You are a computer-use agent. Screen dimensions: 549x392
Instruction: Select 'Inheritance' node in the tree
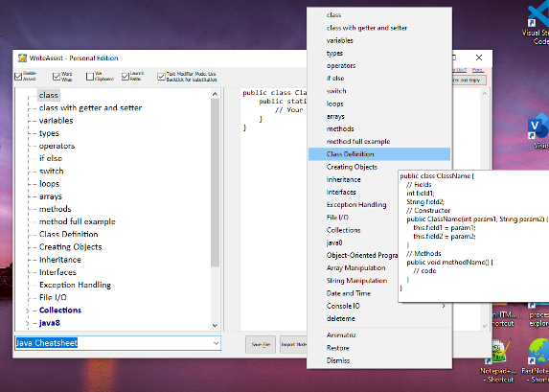[59, 260]
